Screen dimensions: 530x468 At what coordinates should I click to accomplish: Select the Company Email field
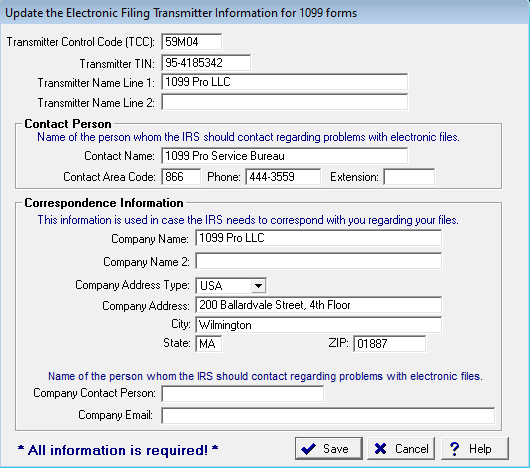pos(328,415)
